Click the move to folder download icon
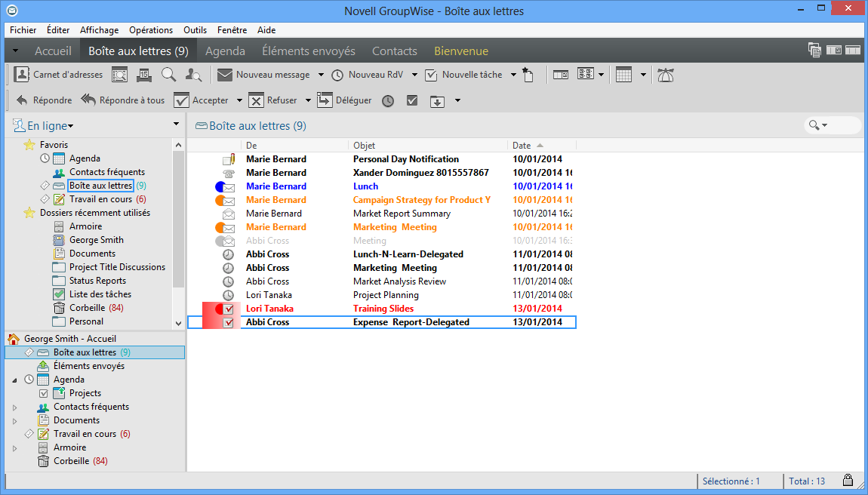The width and height of the screenshot is (868, 495). [x=437, y=101]
